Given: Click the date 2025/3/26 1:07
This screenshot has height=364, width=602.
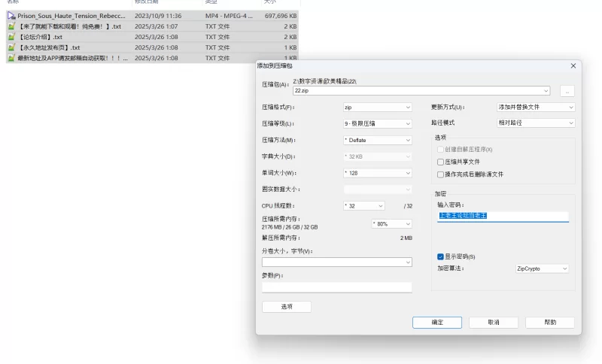Looking at the screenshot, I should click(x=157, y=26).
